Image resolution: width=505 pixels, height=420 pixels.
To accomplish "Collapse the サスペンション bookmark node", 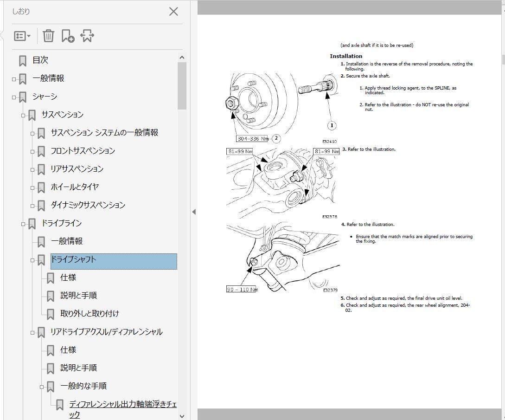I will pyautogui.click(x=23, y=115).
